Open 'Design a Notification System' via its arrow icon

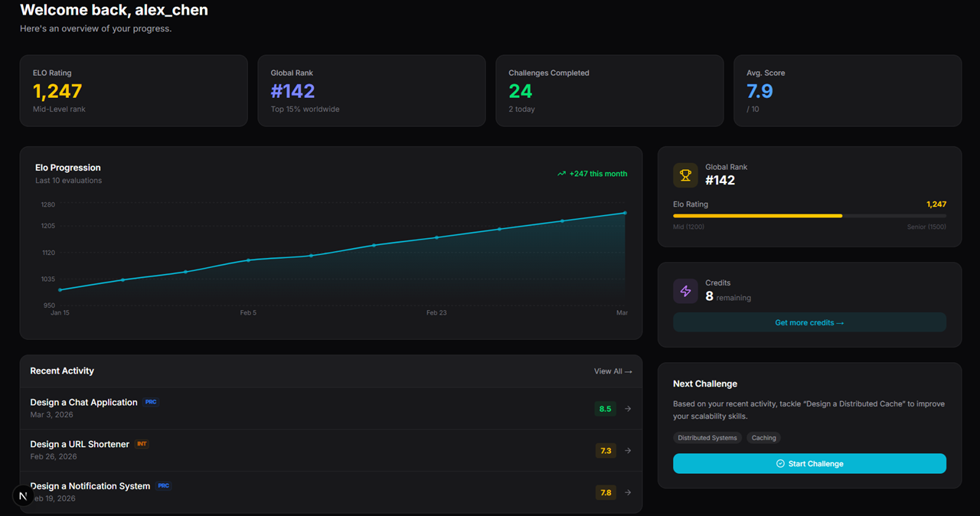pyautogui.click(x=627, y=492)
